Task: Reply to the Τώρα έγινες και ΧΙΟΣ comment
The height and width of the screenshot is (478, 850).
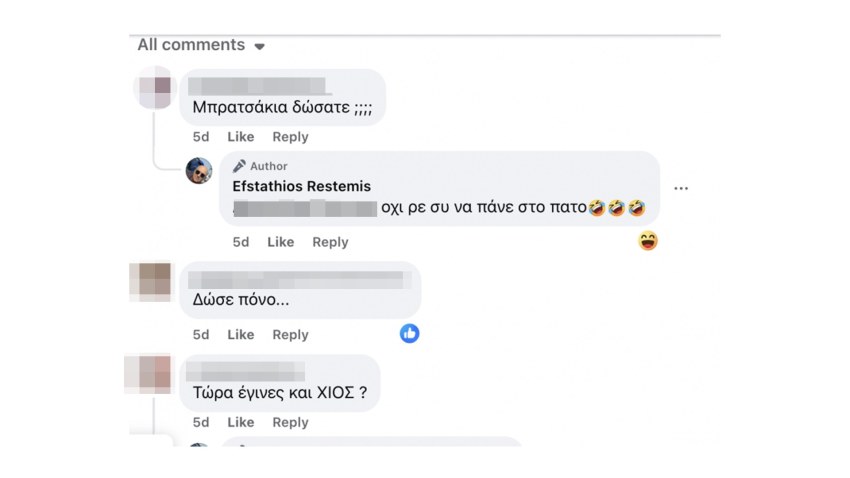Action: pyautogui.click(x=290, y=423)
